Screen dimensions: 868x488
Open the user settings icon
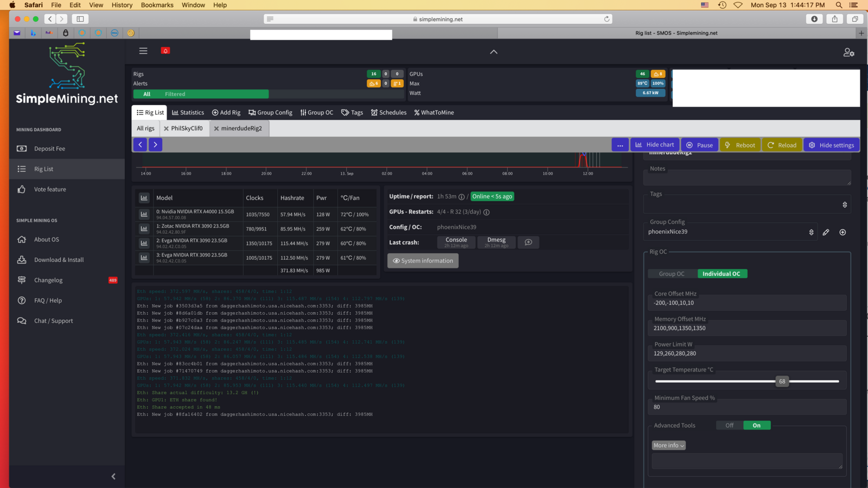click(849, 53)
